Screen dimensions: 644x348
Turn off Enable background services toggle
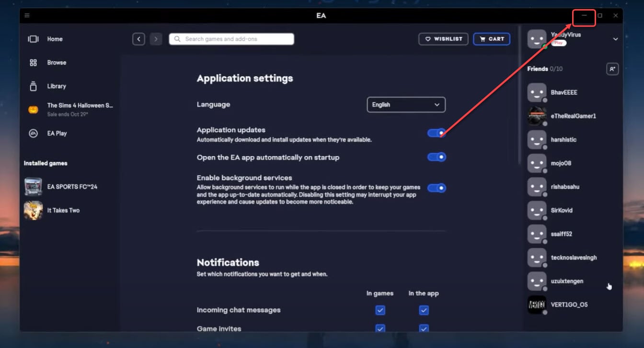click(437, 188)
